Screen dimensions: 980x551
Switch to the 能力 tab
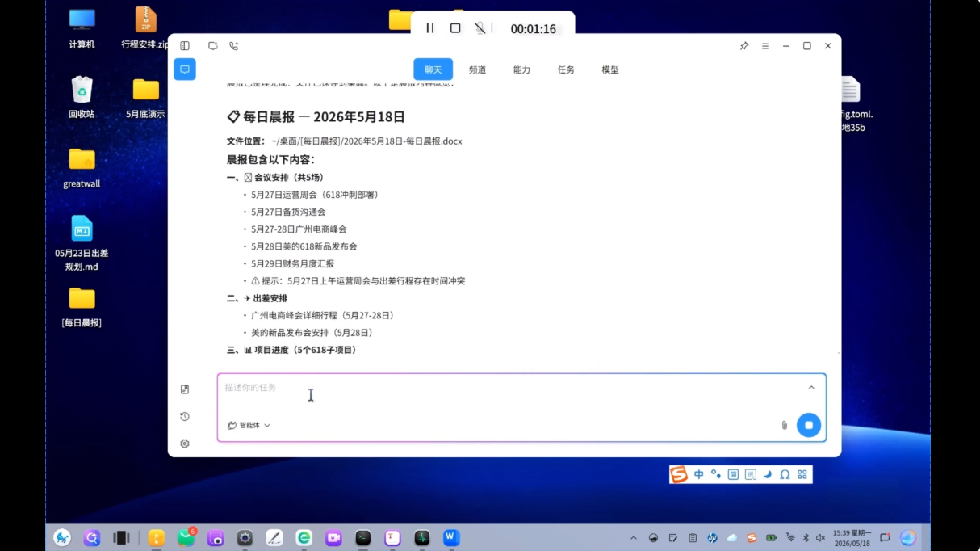(522, 69)
